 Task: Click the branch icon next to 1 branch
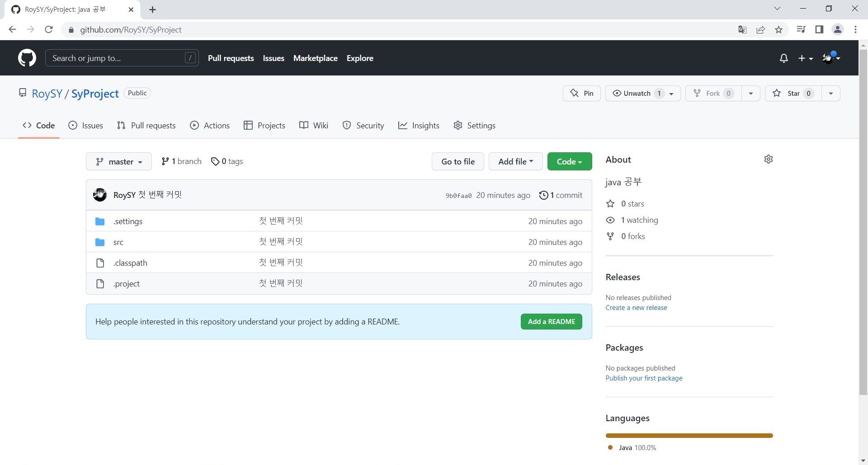[165, 161]
